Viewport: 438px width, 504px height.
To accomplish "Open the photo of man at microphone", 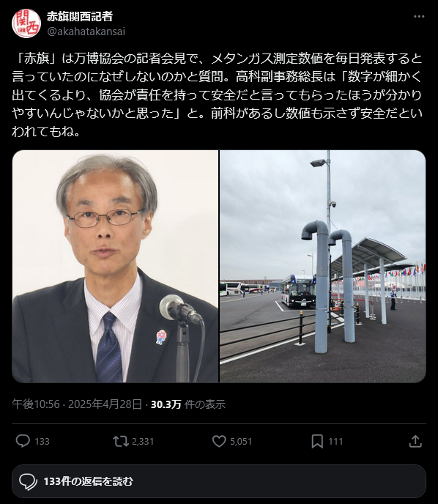I will [116, 267].
